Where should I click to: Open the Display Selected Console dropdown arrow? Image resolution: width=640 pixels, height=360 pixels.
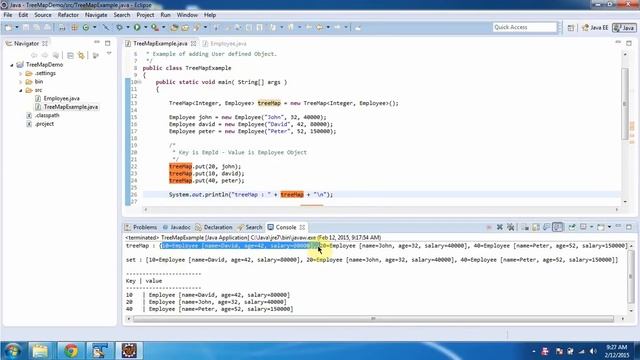tap(591, 227)
